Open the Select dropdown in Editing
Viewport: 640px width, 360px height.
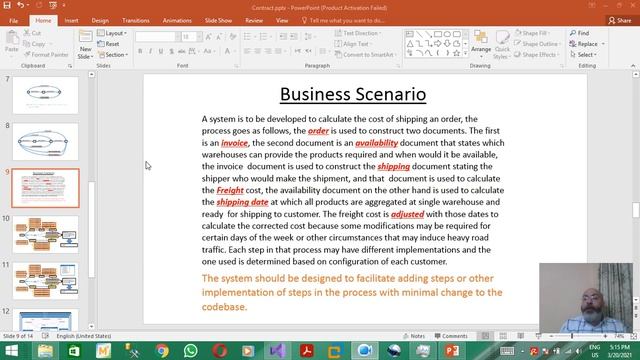584,55
